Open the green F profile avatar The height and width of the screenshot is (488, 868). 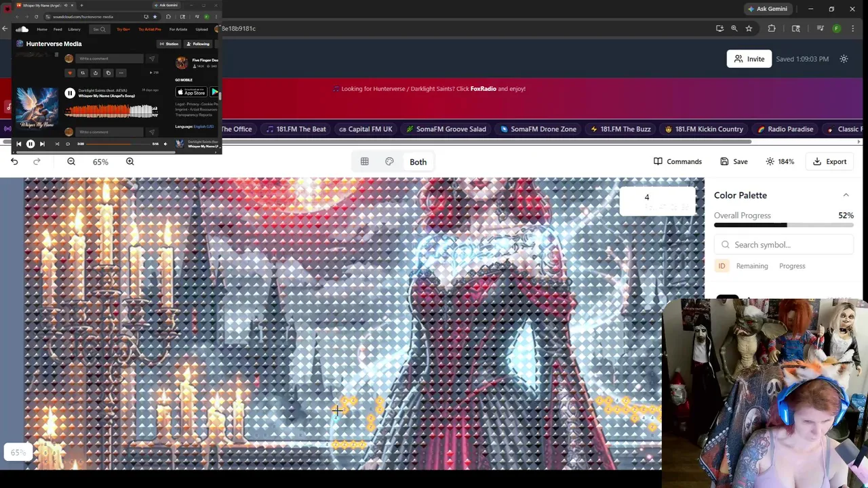click(836, 28)
